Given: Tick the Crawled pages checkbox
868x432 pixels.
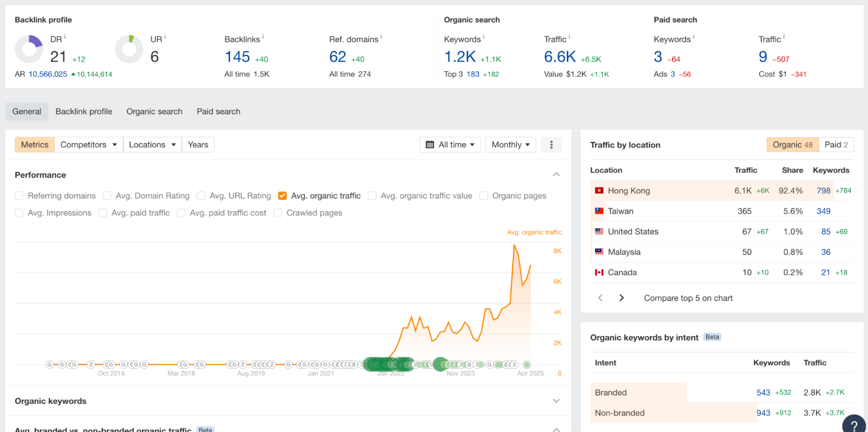Looking at the screenshot, I should point(278,213).
